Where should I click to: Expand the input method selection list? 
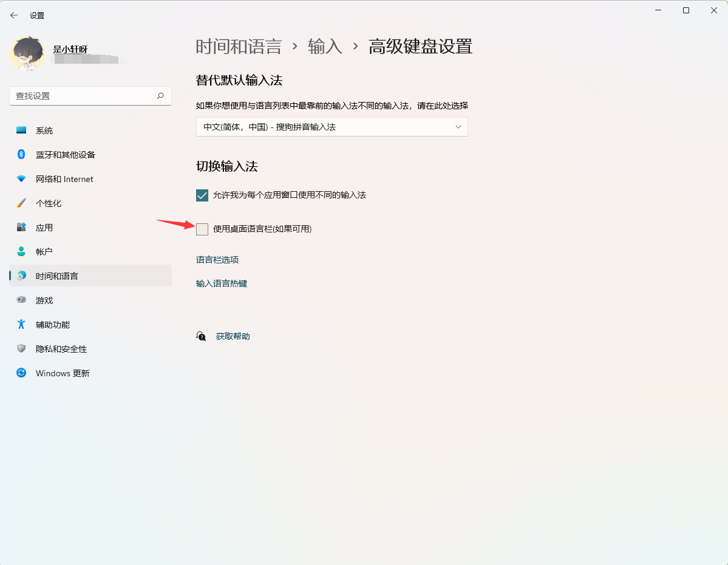pyautogui.click(x=458, y=127)
